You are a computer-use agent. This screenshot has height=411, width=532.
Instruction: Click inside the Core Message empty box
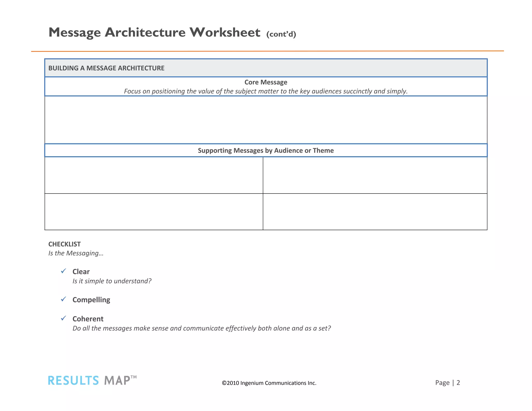point(266,120)
